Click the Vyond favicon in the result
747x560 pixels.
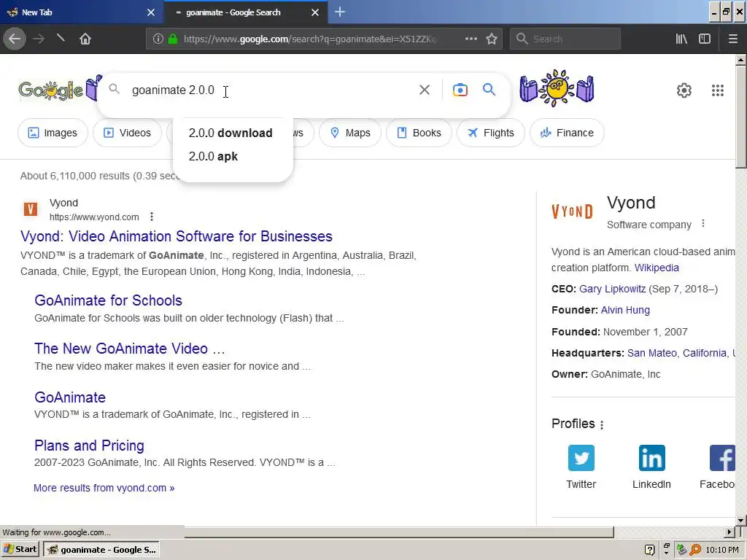pos(31,209)
